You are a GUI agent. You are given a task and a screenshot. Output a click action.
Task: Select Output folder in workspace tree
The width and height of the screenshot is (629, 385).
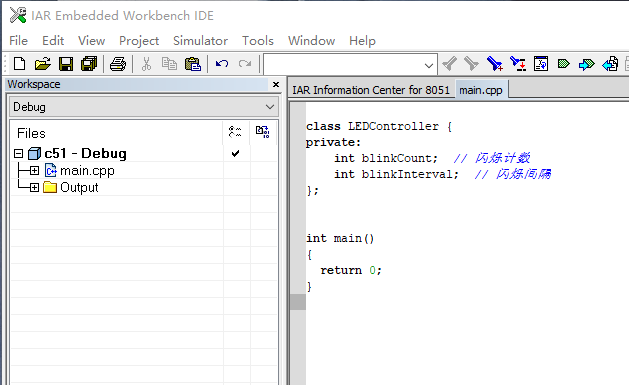(x=79, y=187)
